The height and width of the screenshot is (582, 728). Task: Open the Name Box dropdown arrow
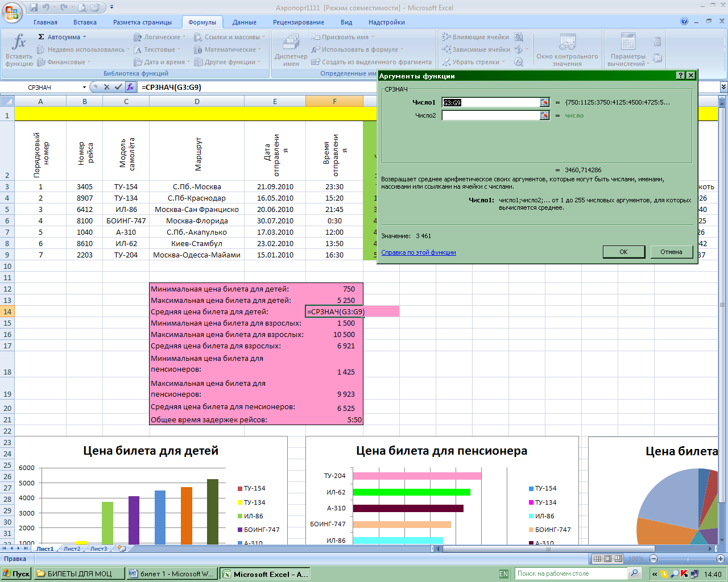pyautogui.click(x=84, y=88)
